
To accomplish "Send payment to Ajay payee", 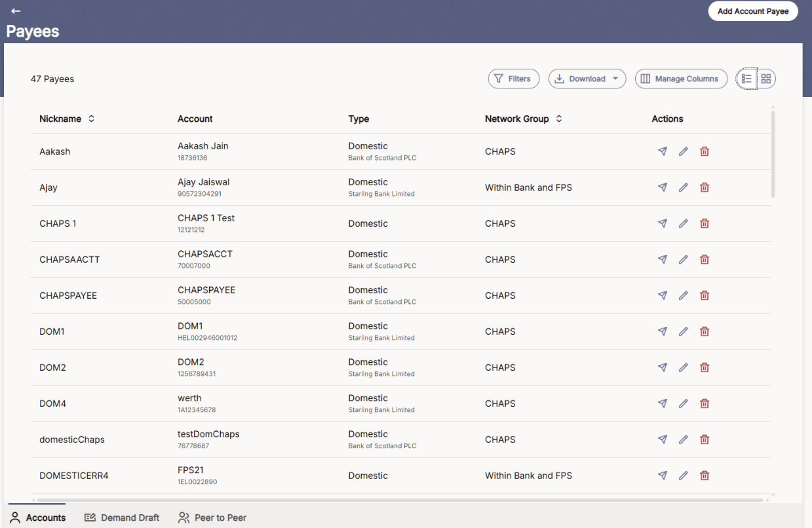I will pyautogui.click(x=663, y=187).
